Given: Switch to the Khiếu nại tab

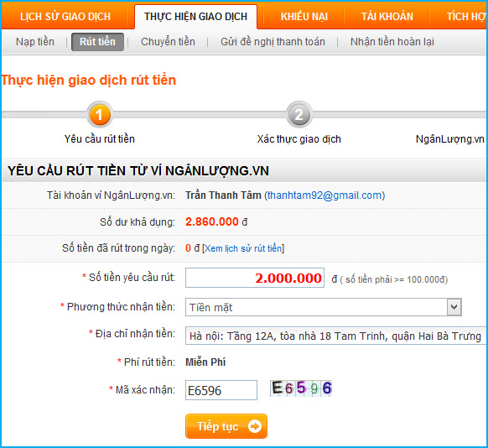Looking at the screenshot, I should click(304, 17).
